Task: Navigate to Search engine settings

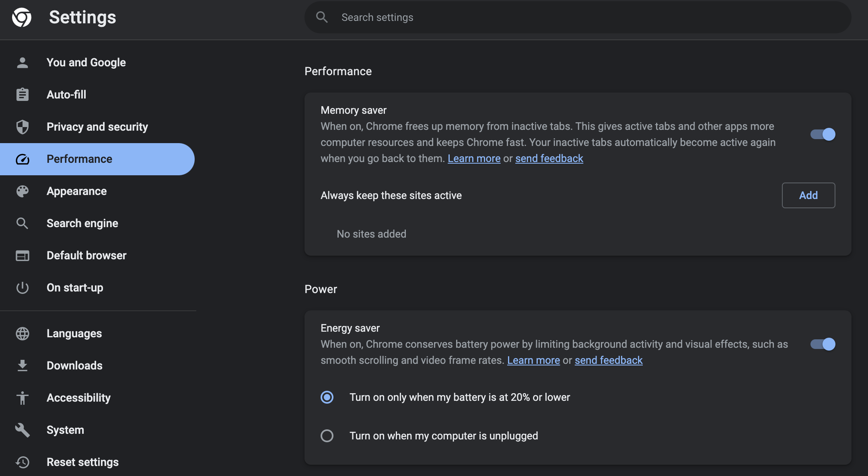Action: (x=97, y=224)
